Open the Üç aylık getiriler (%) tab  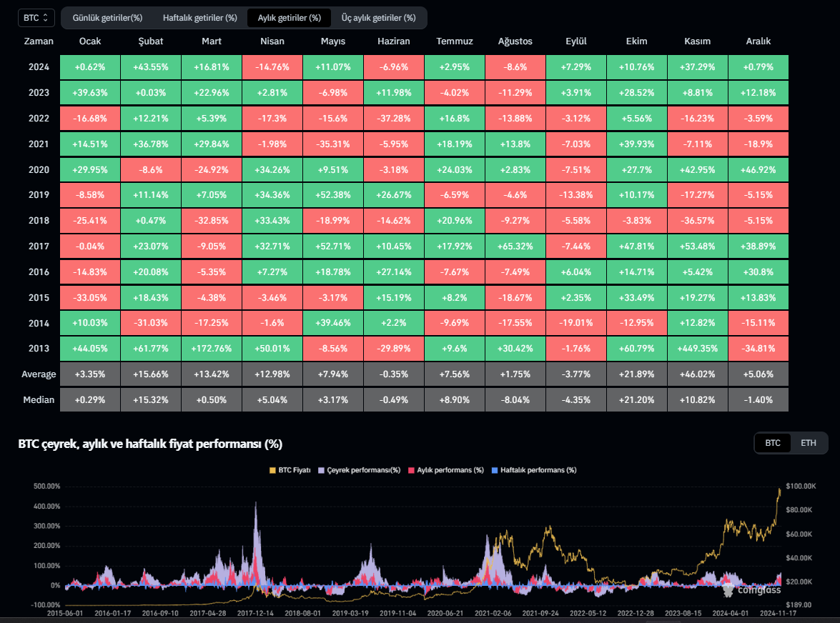[378, 17]
